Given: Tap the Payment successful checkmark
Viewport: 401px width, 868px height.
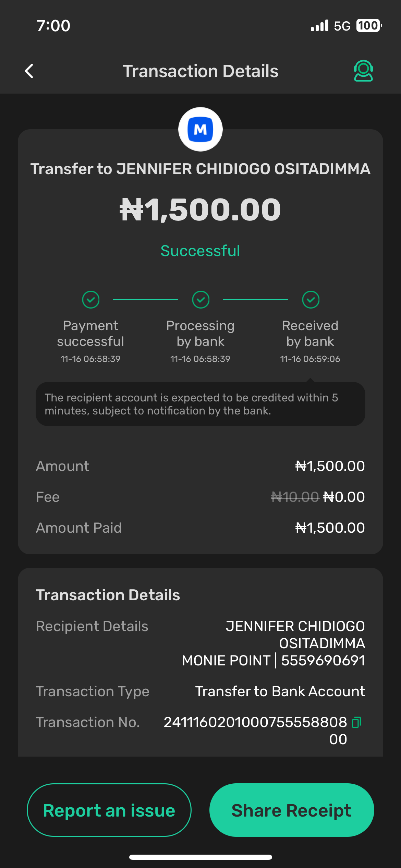Looking at the screenshot, I should [91, 300].
